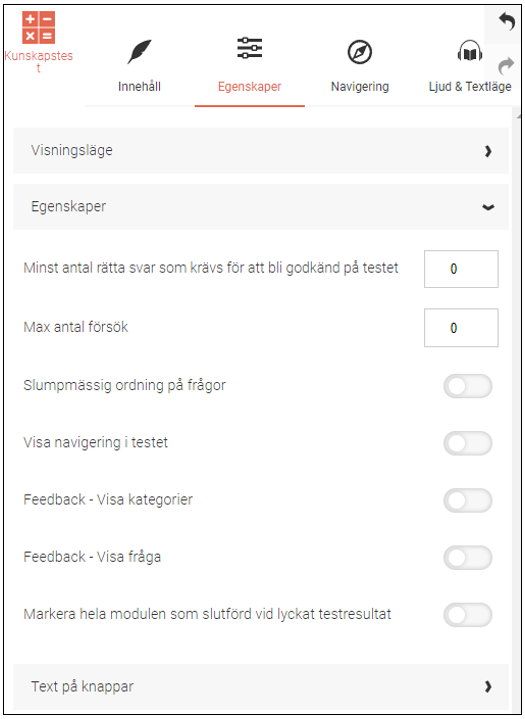The image size is (525, 719).
Task: Click the minimum correct answers input field
Action: click(x=461, y=269)
